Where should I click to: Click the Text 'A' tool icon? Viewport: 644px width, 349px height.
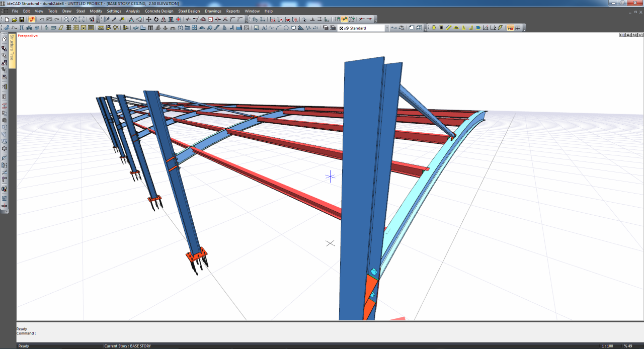pyautogui.click(x=264, y=28)
